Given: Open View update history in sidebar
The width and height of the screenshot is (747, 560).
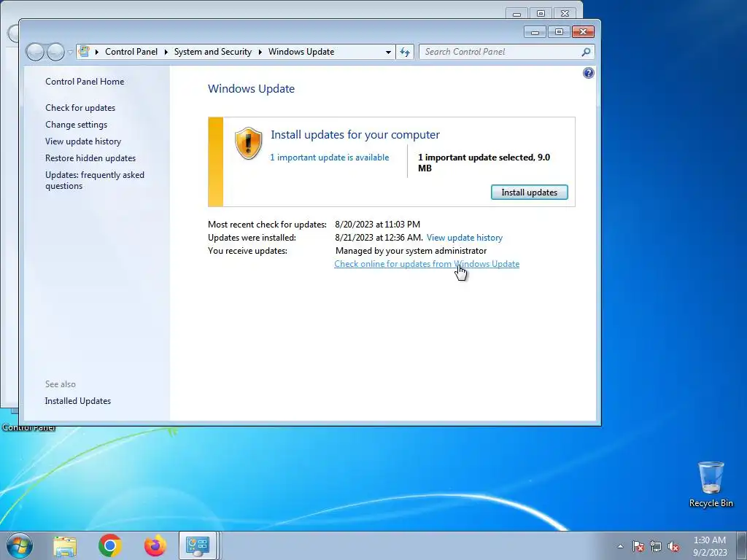Looking at the screenshot, I should tap(83, 141).
